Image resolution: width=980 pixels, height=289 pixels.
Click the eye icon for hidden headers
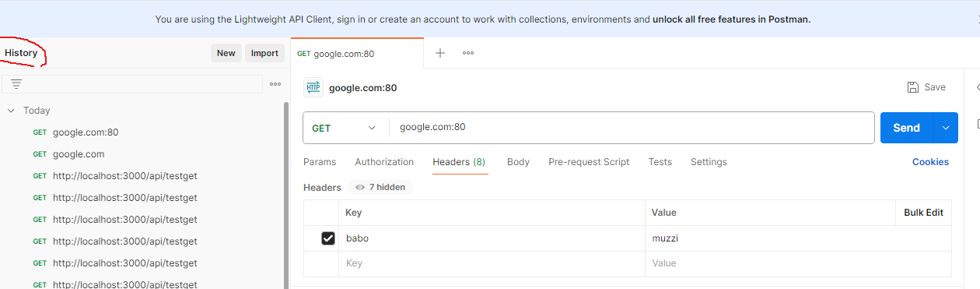tap(360, 187)
